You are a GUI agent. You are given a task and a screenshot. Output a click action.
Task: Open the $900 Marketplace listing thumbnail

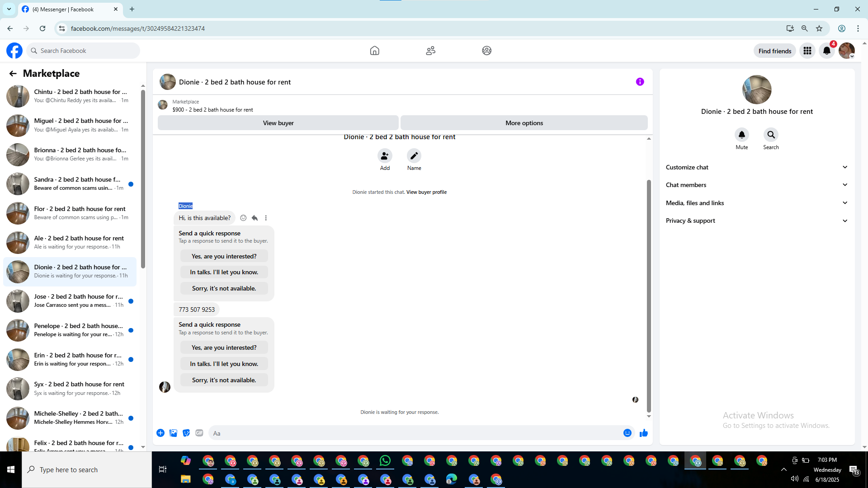[x=163, y=105]
